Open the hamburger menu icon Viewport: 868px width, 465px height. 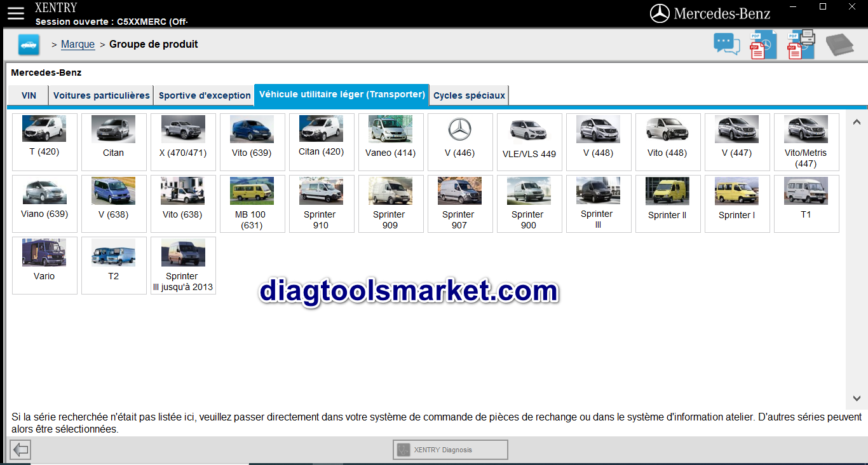click(x=15, y=13)
